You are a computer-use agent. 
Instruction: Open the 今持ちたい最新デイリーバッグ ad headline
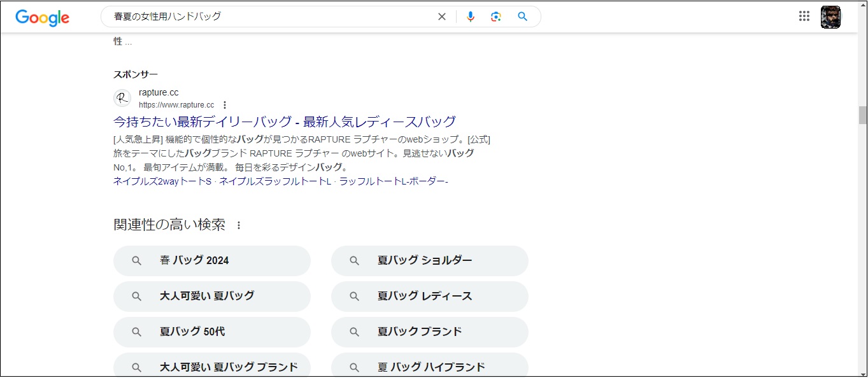(285, 122)
